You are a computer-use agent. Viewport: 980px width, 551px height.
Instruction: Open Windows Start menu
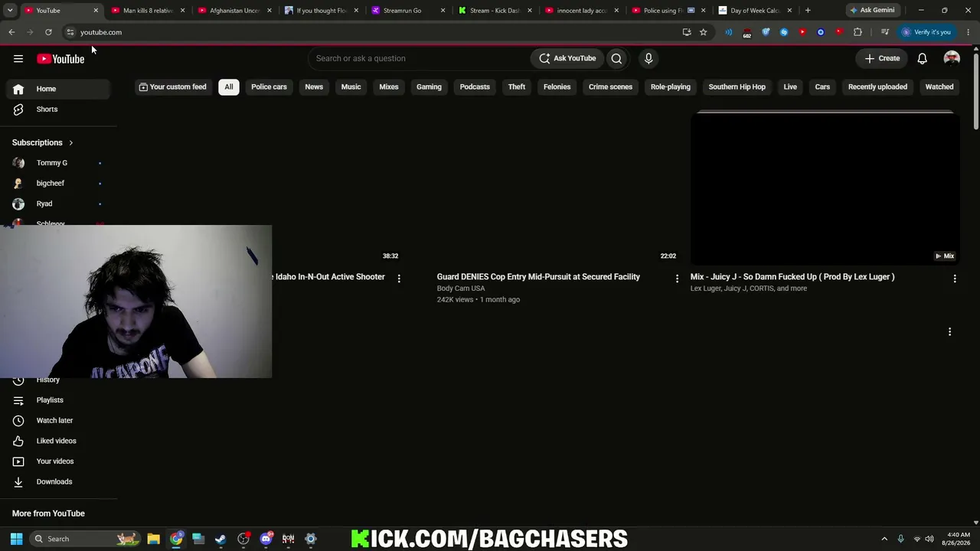(x=16, y=539)
